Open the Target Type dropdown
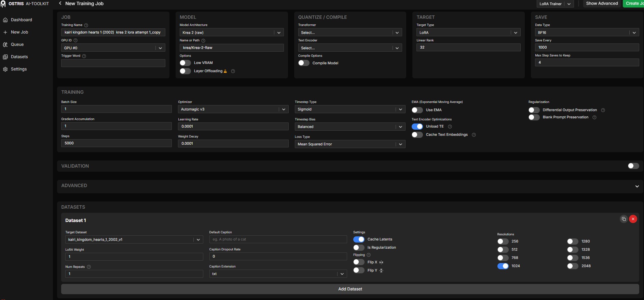644x300 pixels. coord(468,32)
